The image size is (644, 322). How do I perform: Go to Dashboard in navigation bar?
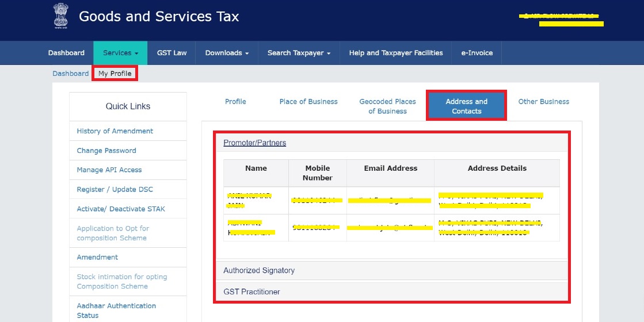coord(66,53)
